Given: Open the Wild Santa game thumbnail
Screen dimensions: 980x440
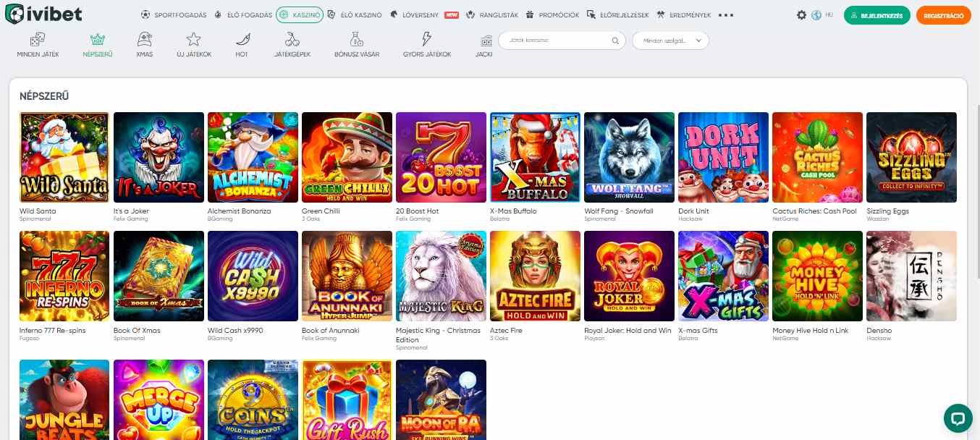Looking at the screenshot, I should coord(64,157).
